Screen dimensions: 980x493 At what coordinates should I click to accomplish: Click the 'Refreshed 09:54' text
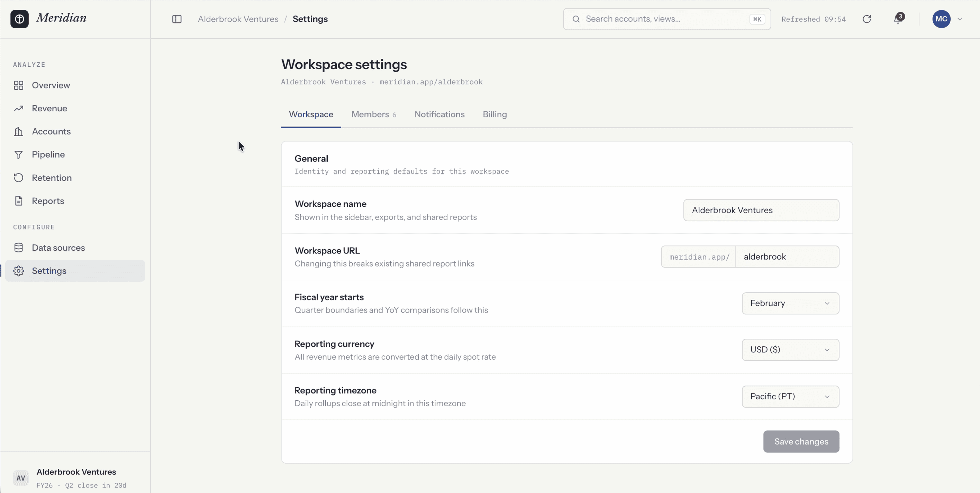pos(814,19)
